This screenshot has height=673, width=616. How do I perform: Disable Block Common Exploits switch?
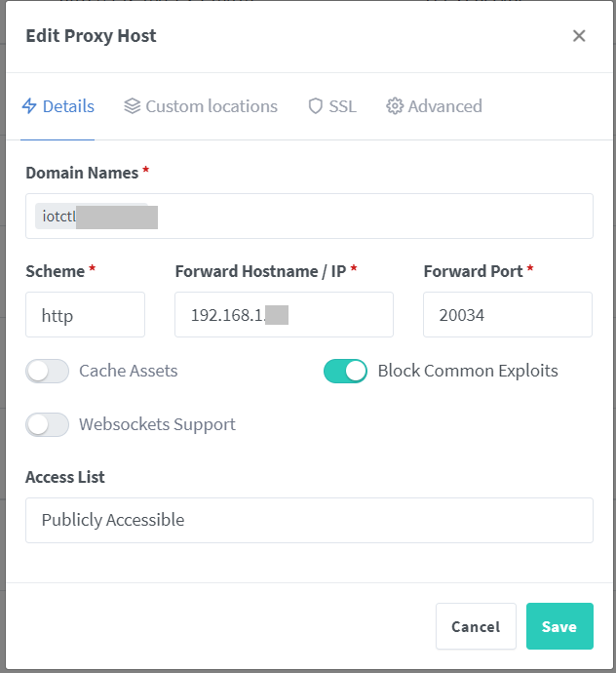coord(345,371)
